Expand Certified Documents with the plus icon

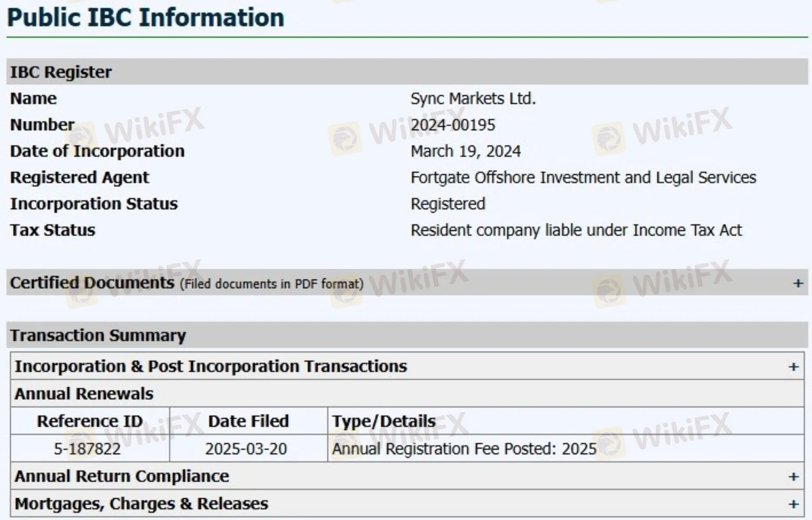click(798, 283)
